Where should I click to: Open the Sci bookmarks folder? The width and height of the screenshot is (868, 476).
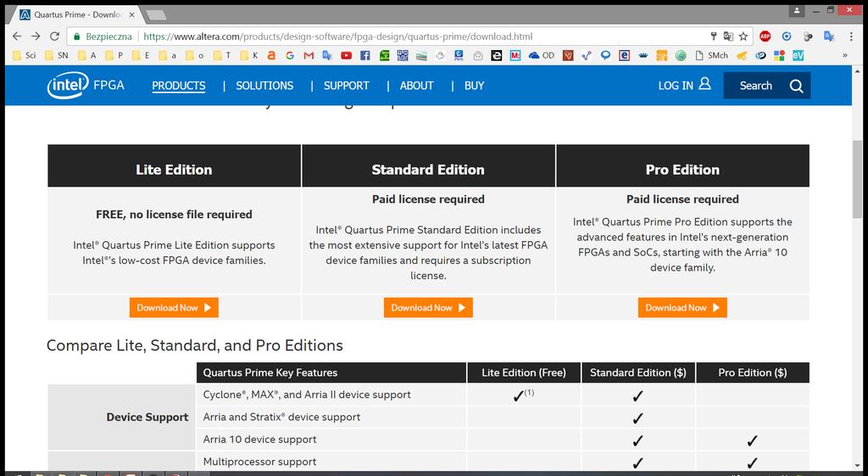pyautogui.click(x=24, y=55)
